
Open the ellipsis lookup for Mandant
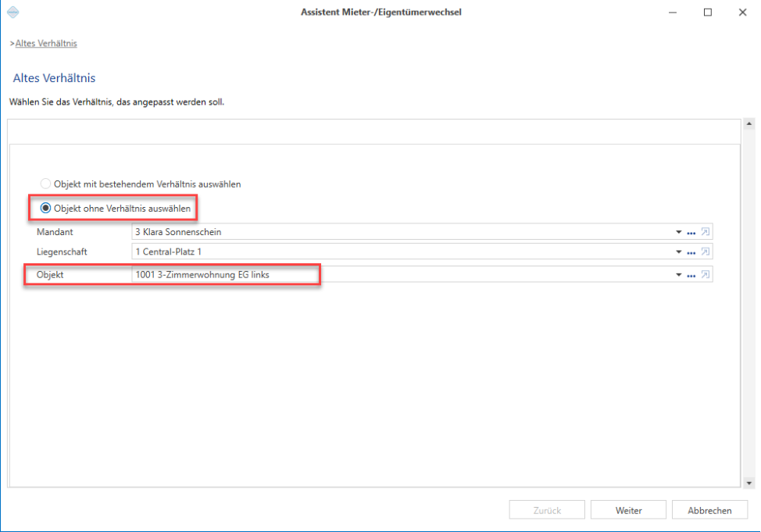(691, 233)
